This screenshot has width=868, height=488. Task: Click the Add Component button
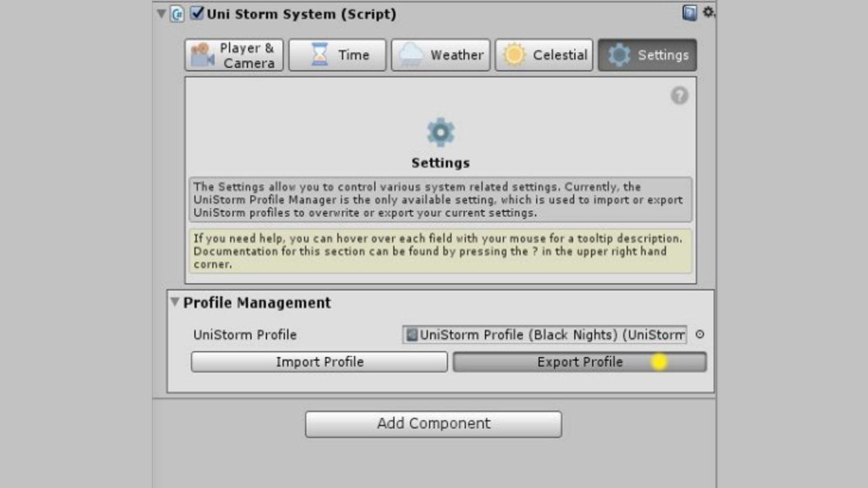click(x=433, y=424)
